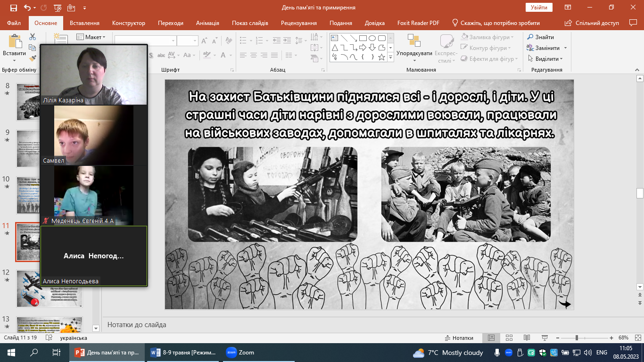The height and width of the screenshot is (362, 644).
Task: Click the Cut scissors icon
Action: point(33,37)
